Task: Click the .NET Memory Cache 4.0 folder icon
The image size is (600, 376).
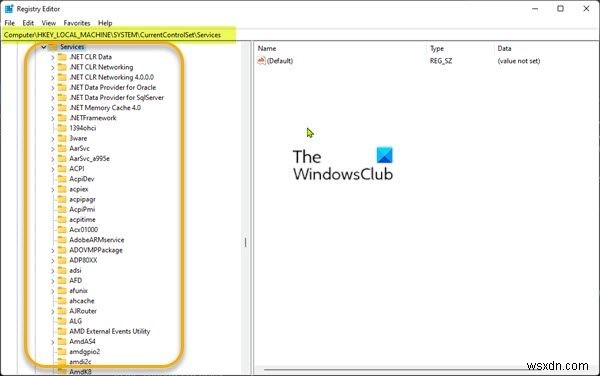Action: coord(62,107)
